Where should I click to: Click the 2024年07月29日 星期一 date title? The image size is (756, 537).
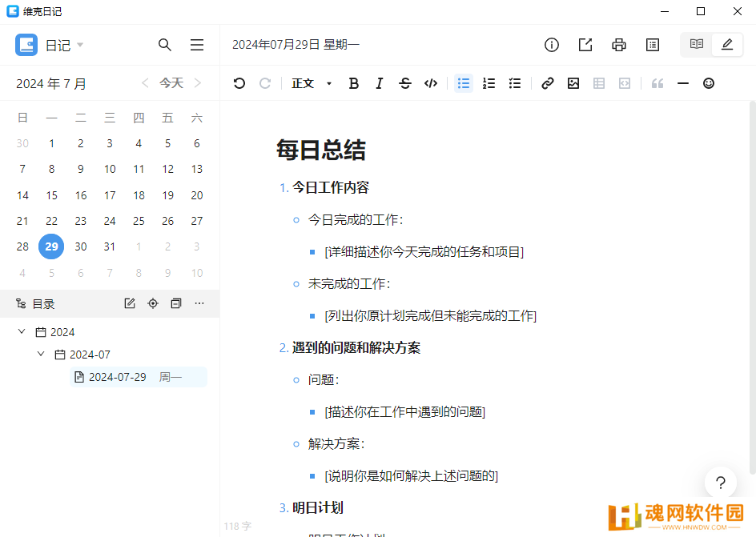coord(296,45)
